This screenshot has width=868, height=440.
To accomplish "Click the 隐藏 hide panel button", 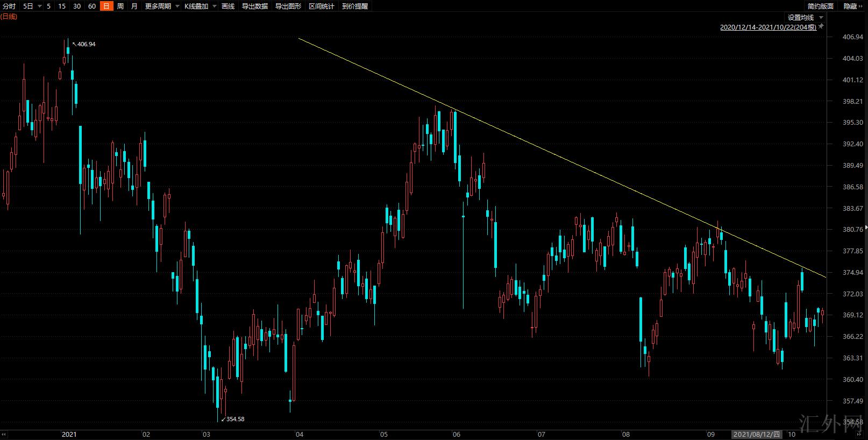I will (x=850, y=6).
